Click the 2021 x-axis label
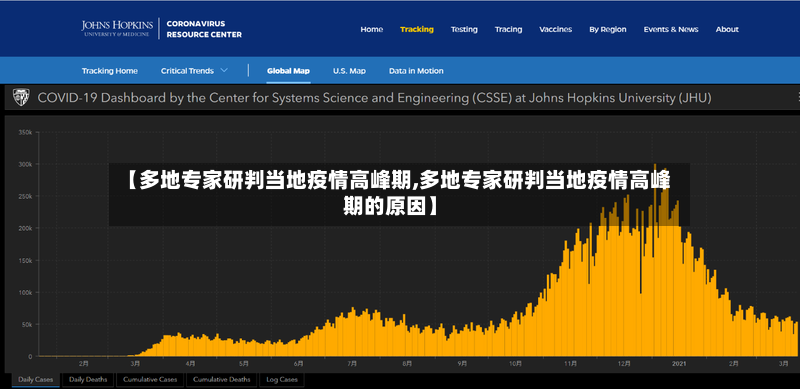The width and height of the screenshot is (800, 389). [x=679, y=363]
